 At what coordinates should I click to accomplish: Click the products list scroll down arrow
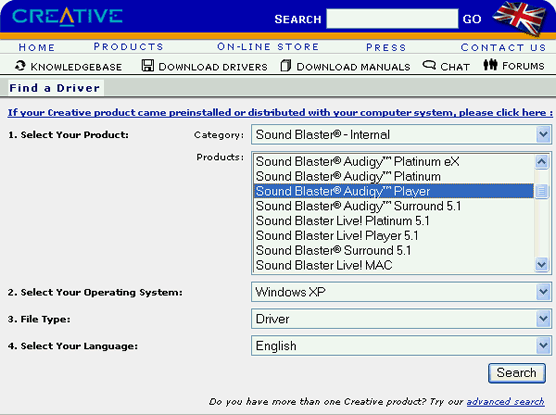[x=541, y=265]
